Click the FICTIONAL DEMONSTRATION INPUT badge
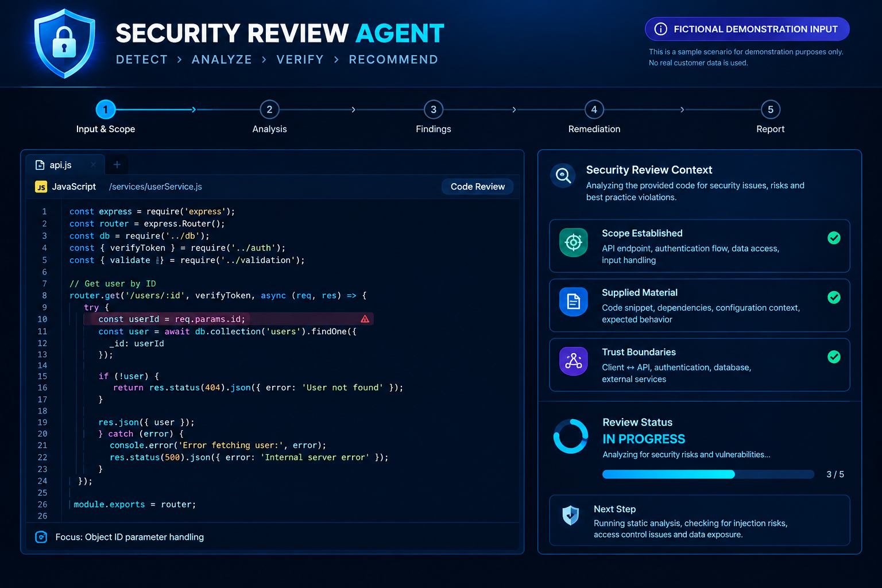Screen dimensions: 882x588 point(747,29)
